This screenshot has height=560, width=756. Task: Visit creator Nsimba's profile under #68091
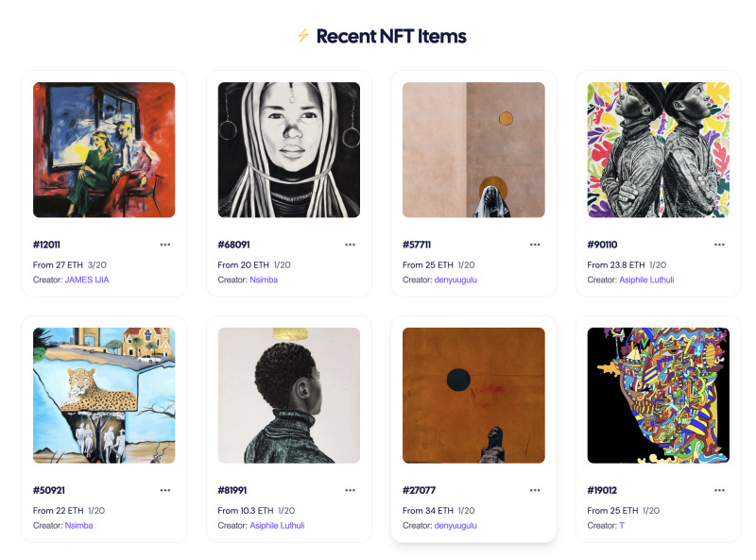click(264, 280)
